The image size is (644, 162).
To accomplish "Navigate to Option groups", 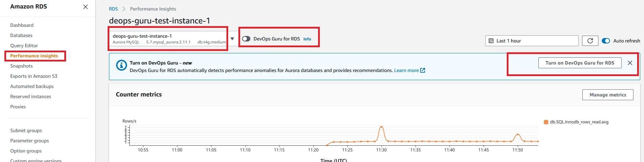I will coord(26,151).
